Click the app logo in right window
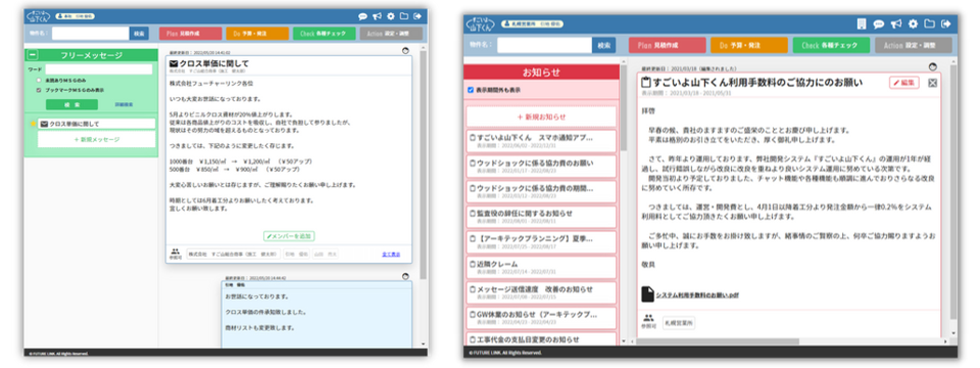 (481, 24)
